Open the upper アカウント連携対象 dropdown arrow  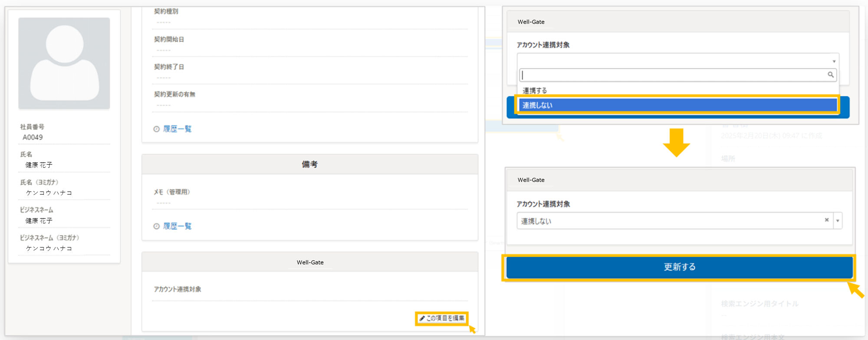[834, 61]
